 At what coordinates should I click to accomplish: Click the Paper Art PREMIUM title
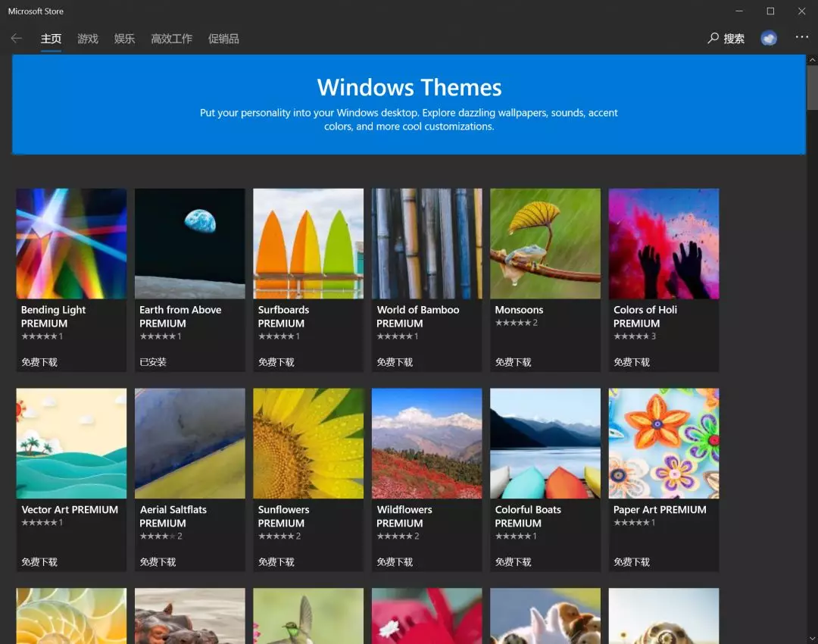pos(660,509)
